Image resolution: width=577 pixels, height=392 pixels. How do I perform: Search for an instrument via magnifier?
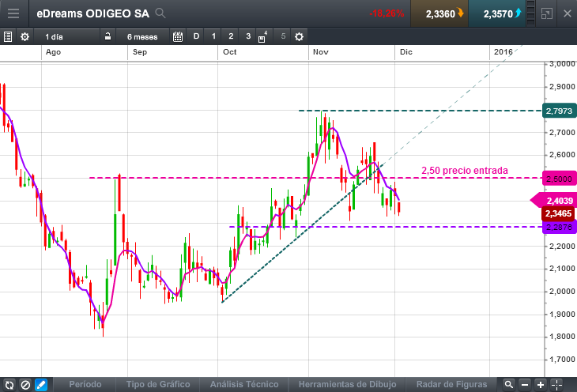pos(160,13)
